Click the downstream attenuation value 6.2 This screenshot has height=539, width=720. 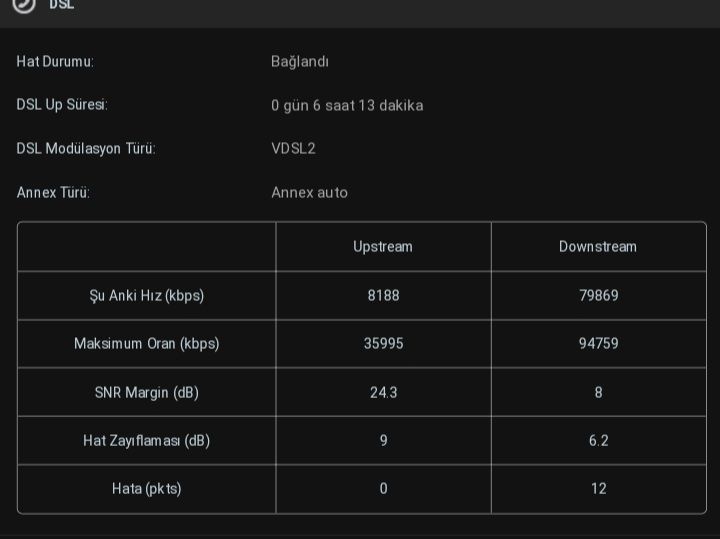(598, 441)
